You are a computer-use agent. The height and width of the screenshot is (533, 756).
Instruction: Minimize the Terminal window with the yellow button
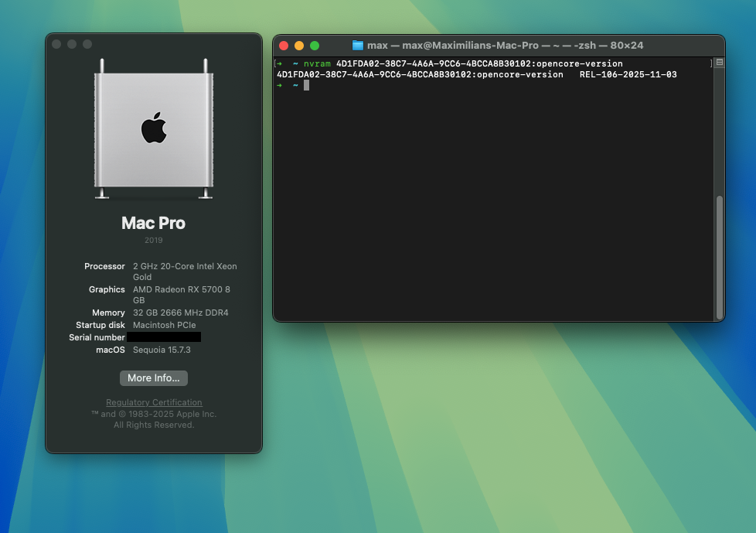point(299,46)
